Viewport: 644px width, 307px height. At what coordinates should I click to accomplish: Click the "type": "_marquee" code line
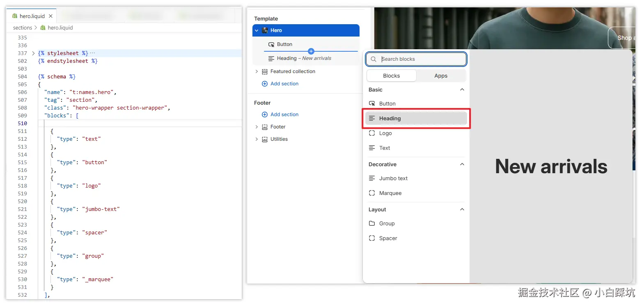point(85,280)
